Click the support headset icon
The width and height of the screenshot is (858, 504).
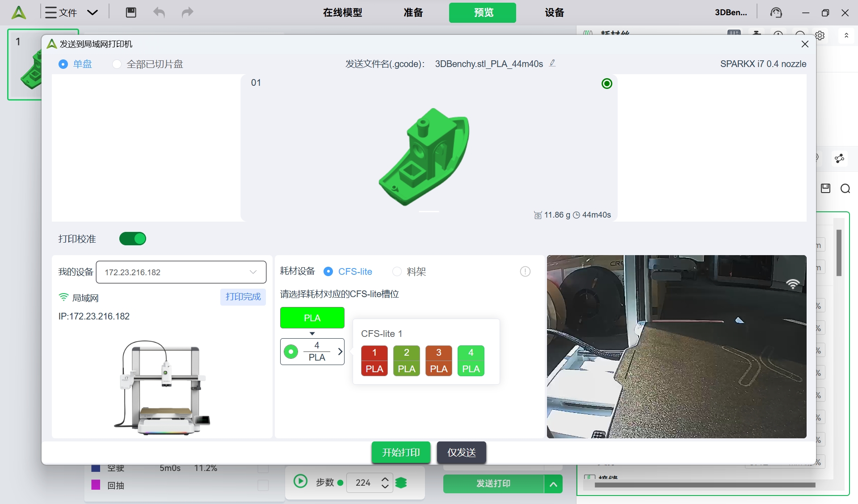(x=776, y=13)
